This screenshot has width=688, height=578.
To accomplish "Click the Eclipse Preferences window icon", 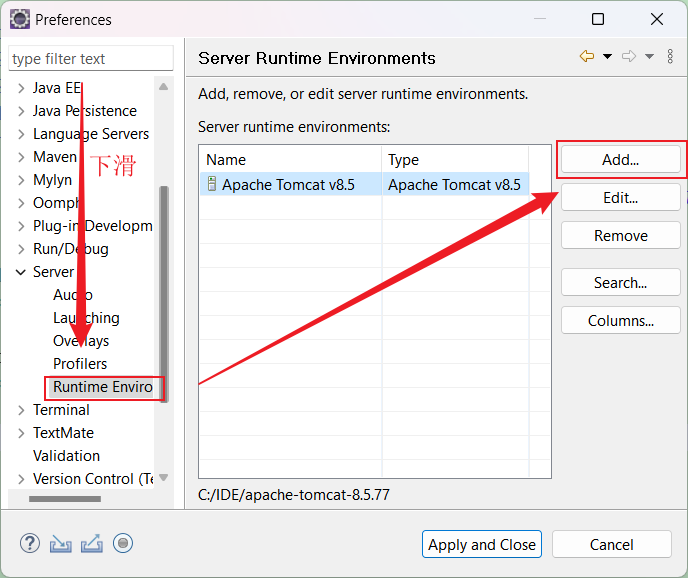I will 20,19.
